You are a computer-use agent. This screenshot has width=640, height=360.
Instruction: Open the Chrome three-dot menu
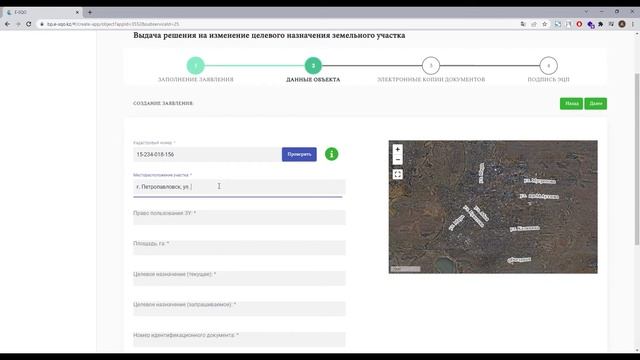click(633, 24)
